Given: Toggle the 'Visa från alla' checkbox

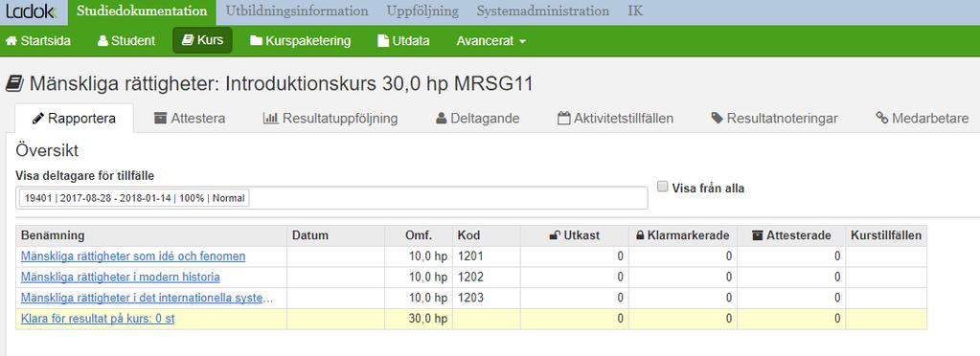Looking at the screenshot, I should pos(663,186).
